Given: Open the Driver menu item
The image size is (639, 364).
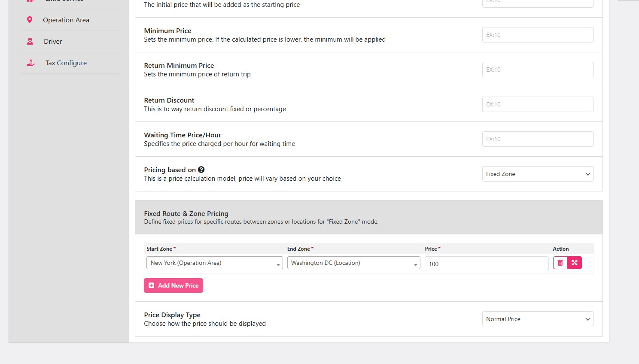Looking at the screenshot, I should pos(53,42).
